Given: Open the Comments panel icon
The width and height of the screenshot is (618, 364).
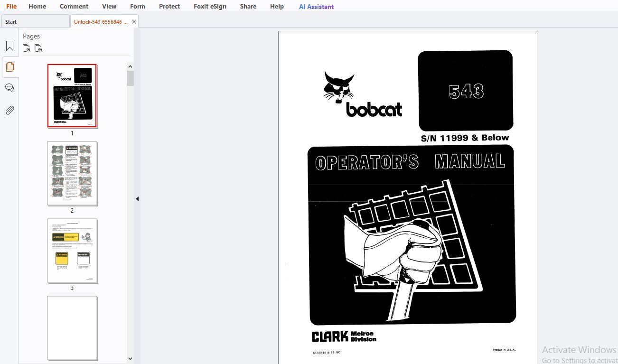Looking at the screenshot, I should 9,88.
